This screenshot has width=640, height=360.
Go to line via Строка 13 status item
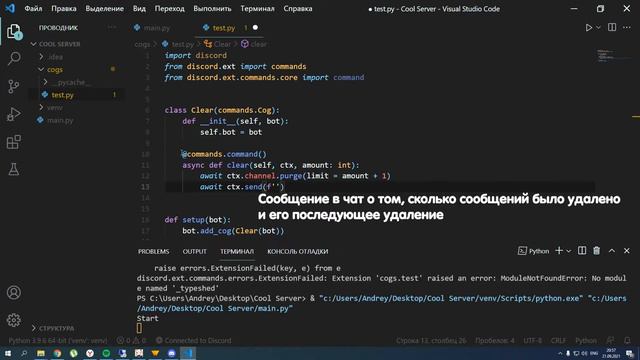coord(431,340)
